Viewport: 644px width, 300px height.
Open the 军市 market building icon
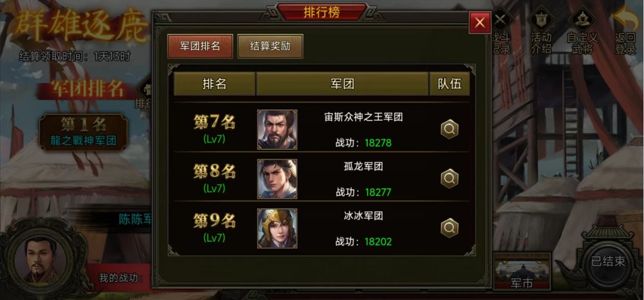pos(522,271)
